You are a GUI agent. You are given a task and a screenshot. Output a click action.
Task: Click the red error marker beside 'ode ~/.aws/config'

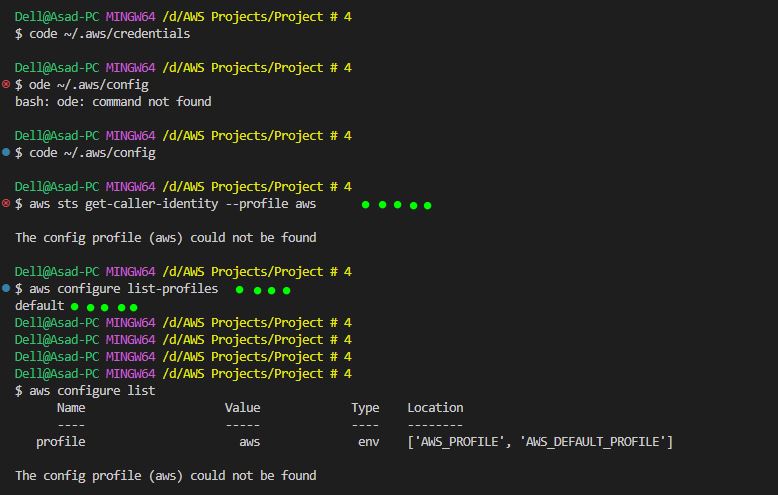click(x=6, y=84)
